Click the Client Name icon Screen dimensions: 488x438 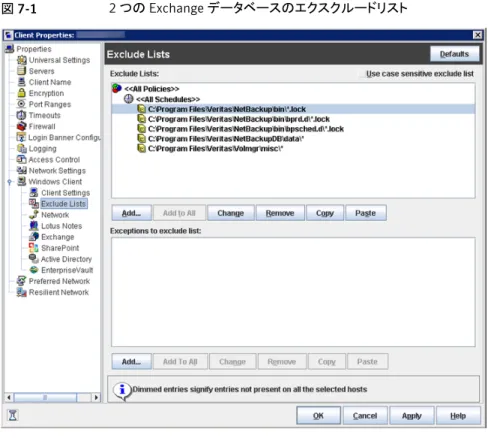click(x=22, y=82)
